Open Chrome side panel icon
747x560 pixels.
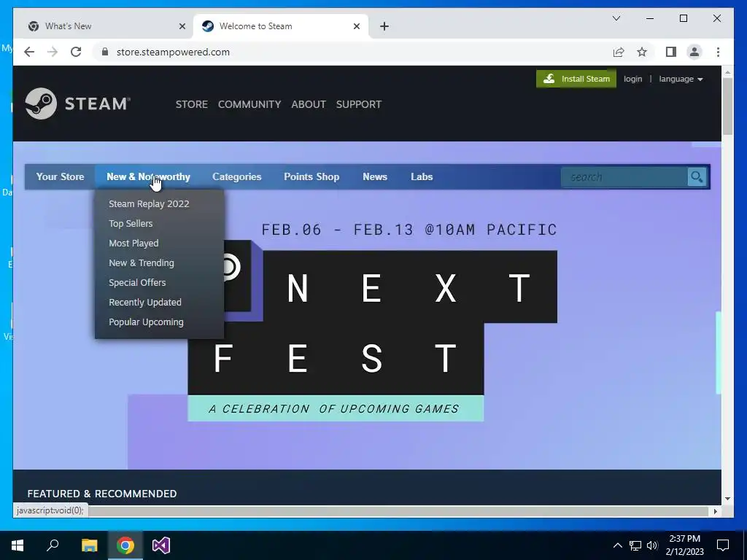[x=671, y=52]
